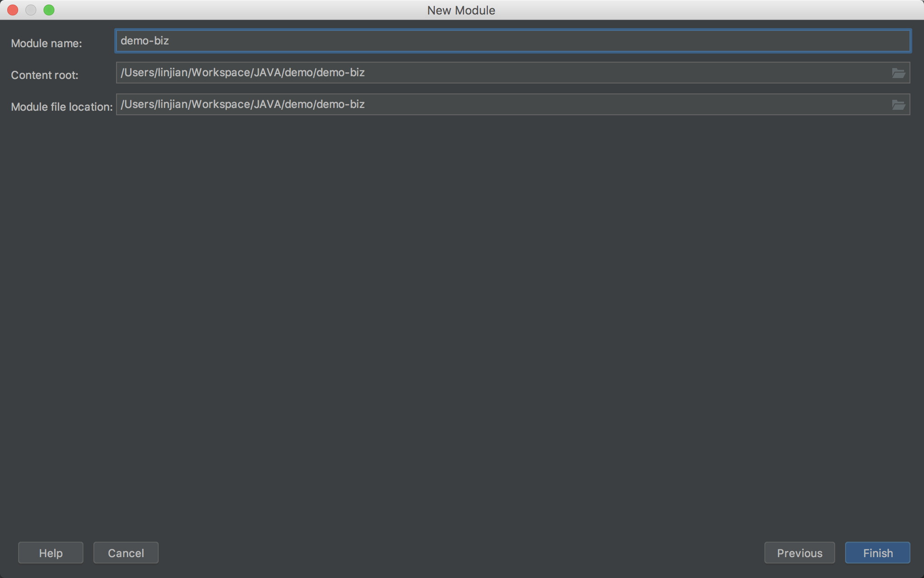Image resolution: width=924 pixels, height=578 pixels.
Task: Minimize the New Module window
Action: click(31, 10)
